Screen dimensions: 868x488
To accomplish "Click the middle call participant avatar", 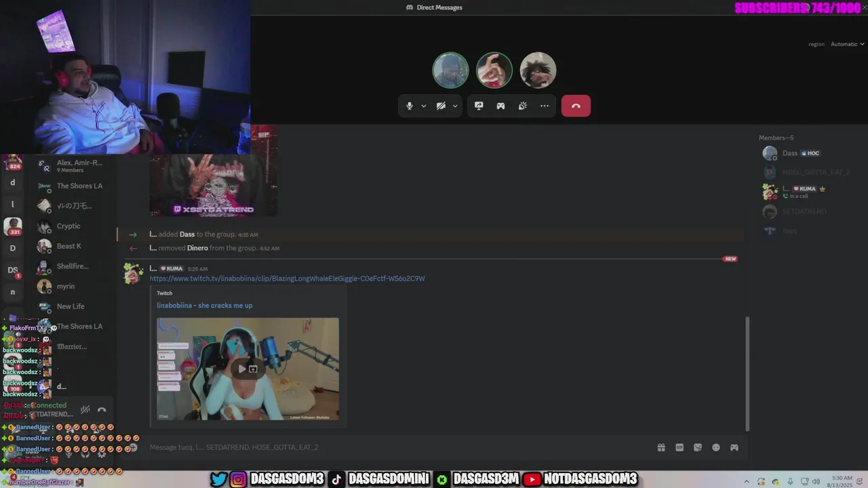I will coord(494,70).
